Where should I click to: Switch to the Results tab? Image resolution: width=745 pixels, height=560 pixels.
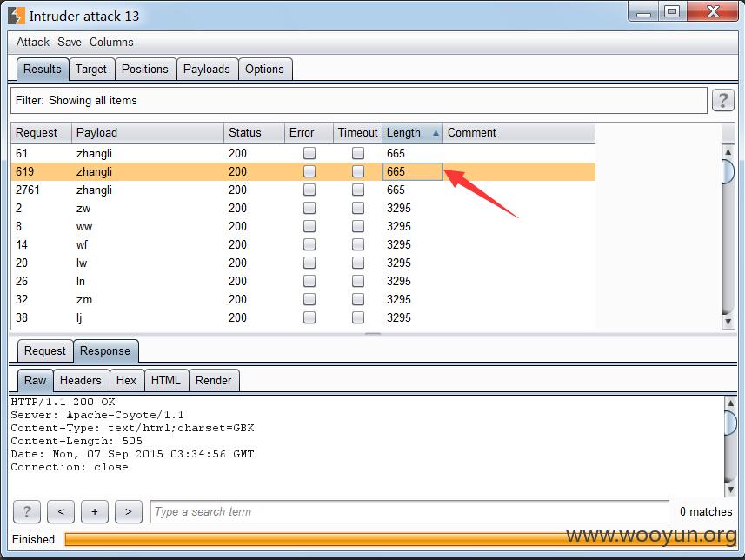click(43, 70)
